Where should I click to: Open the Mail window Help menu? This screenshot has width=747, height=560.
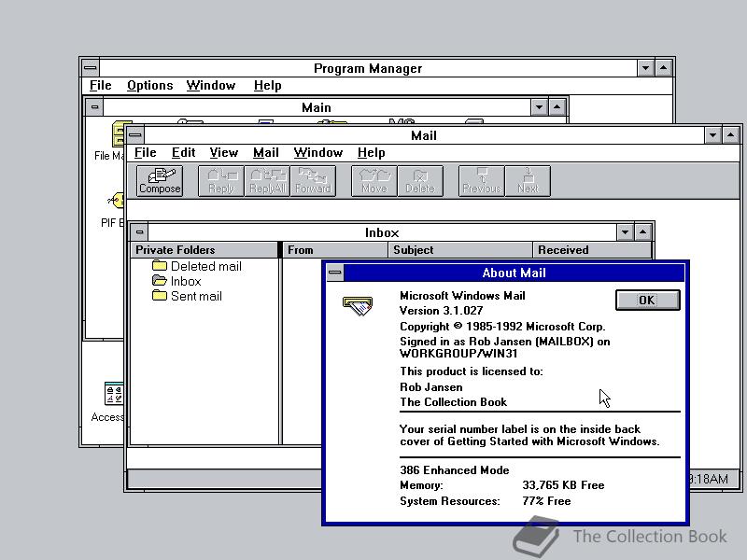[x=371, y=152]
